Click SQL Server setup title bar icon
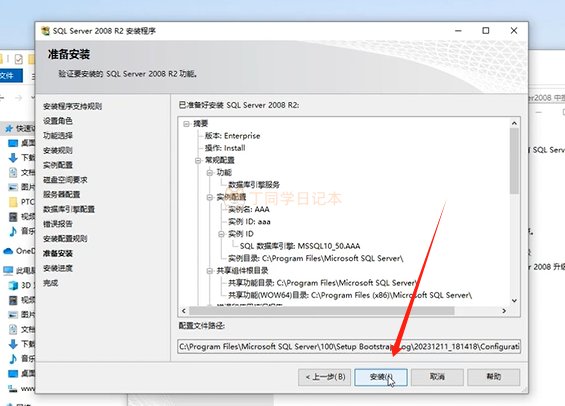The height and width of the screenshot is (406, 565). coord(45,31)
